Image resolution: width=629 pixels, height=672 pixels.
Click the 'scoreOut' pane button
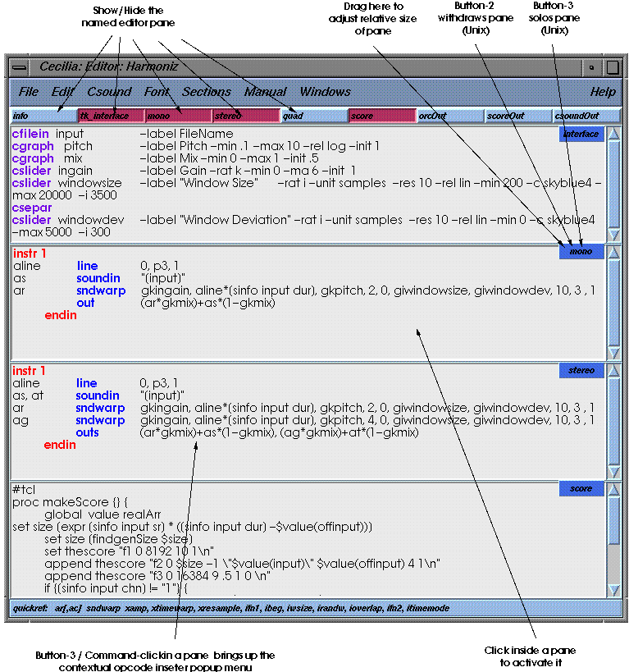(x=517, y=116)
